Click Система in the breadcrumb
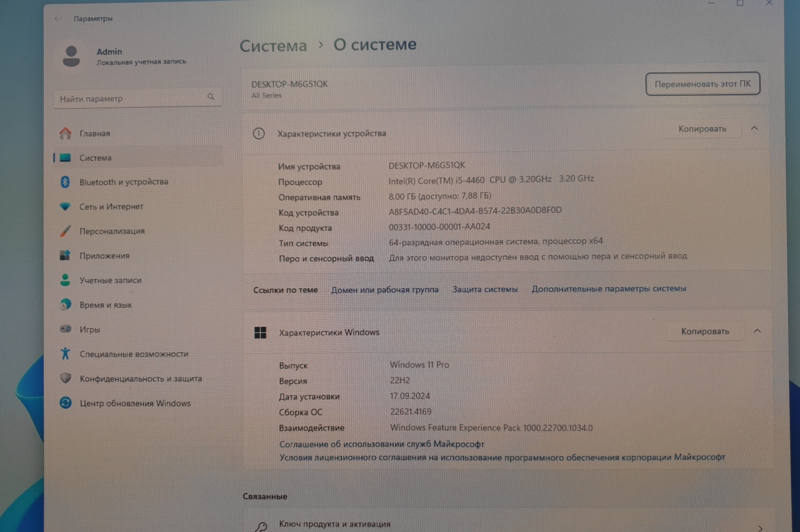Image resolution: width=800 pixels, height=532 pixels. (x=273, y=46)
